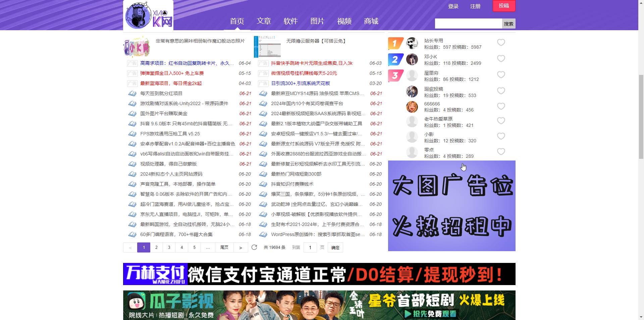Click the 尾页 last page button
This screenshot has height=320, width=644.
coord(224,247)
